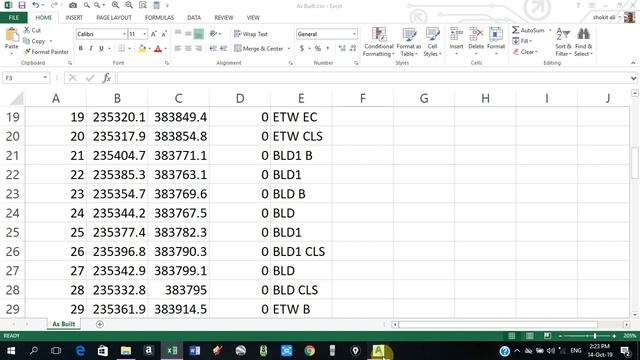The image size is (640, 360).
Task: Open Conditional Formatting menu
Action: pyautogui.click(x=379, y=42)
